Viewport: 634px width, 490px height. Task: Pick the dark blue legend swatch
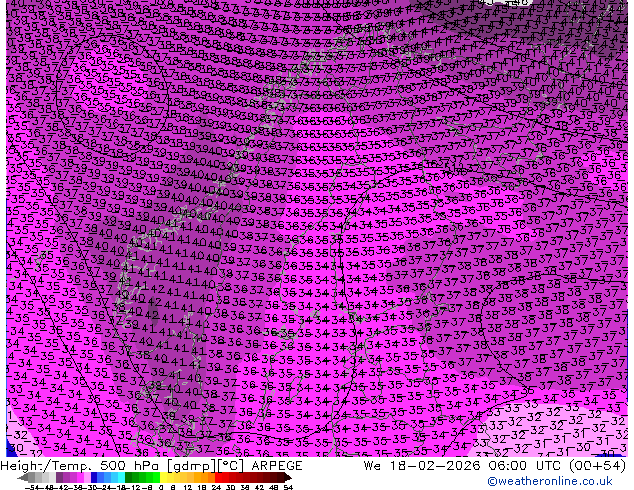click(x=94, y=477)
